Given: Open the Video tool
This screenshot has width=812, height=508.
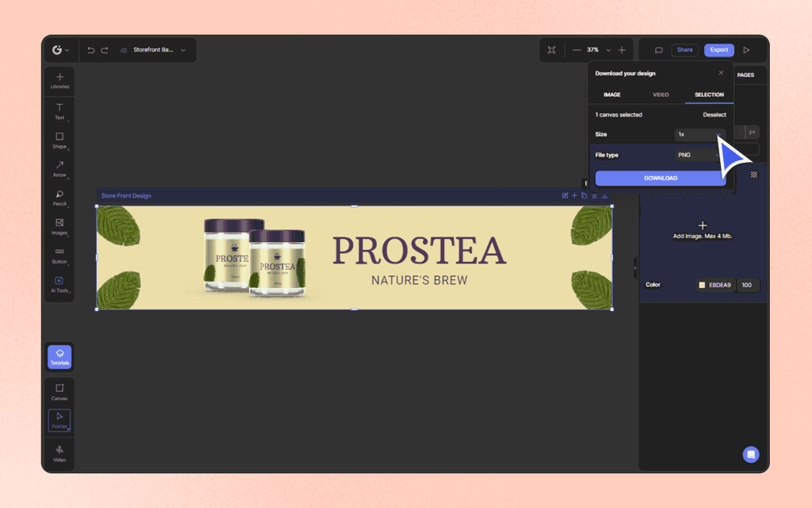Looking at the screenshot, I should (59, 449).
